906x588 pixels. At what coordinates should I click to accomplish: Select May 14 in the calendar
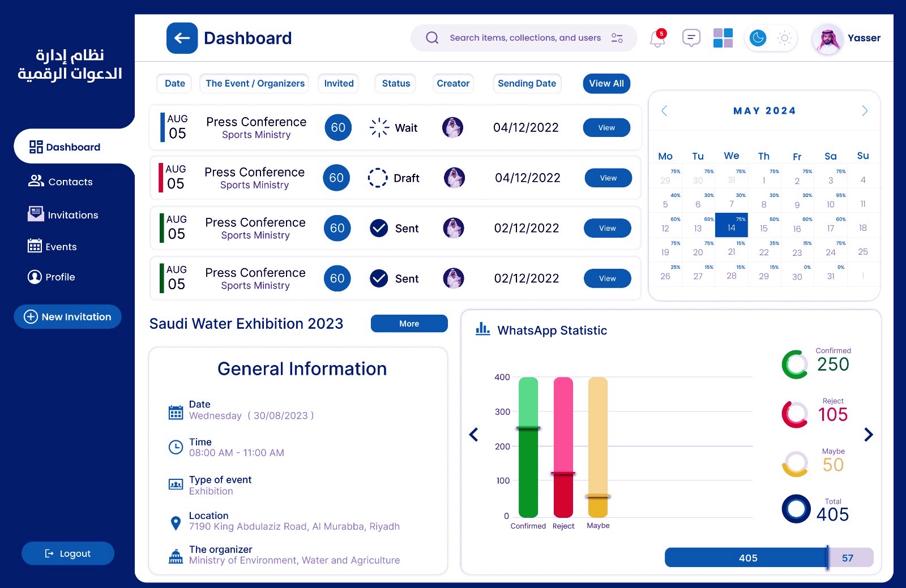point(731,225)
